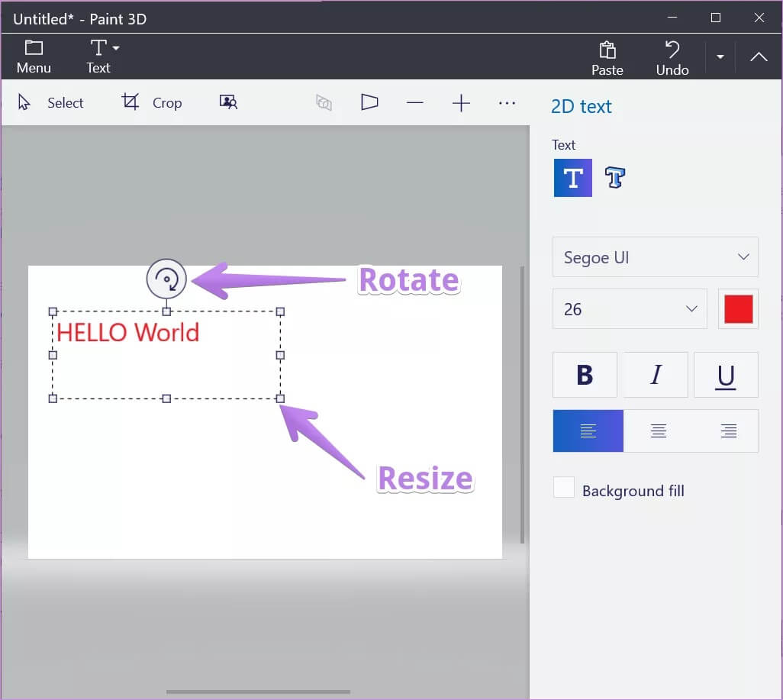
Task: Open the Segoe UI font dropdown
Action: coord(655,257)
